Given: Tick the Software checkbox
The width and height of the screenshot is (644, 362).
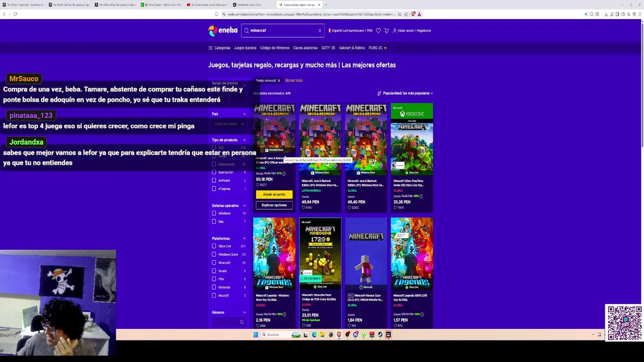Looking at the screenshot, I should point(214,180).
